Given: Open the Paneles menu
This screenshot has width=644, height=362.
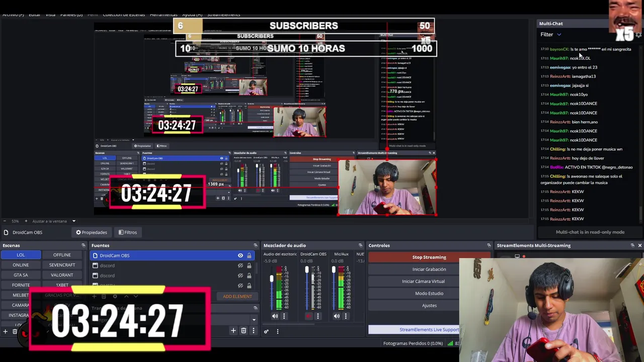Looking at the screenshot, I should 71,15.
